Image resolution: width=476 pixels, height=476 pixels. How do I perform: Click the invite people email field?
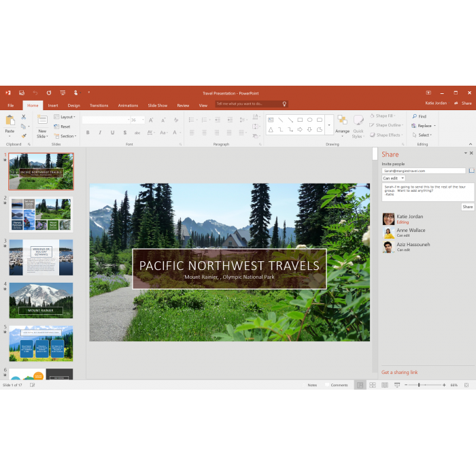point(424,171)
